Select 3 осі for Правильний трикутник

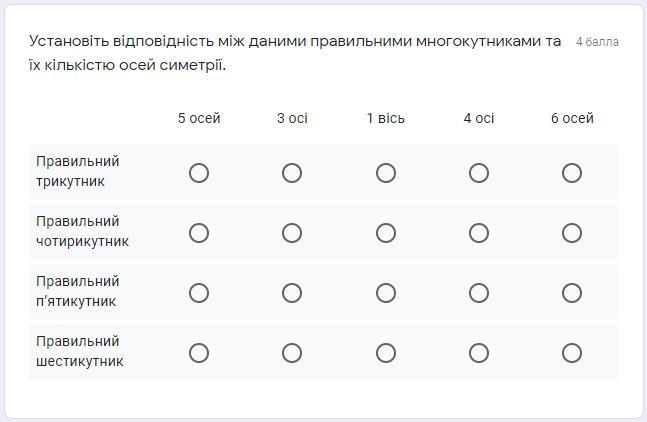pyautogui.click(x=292, y=173)
